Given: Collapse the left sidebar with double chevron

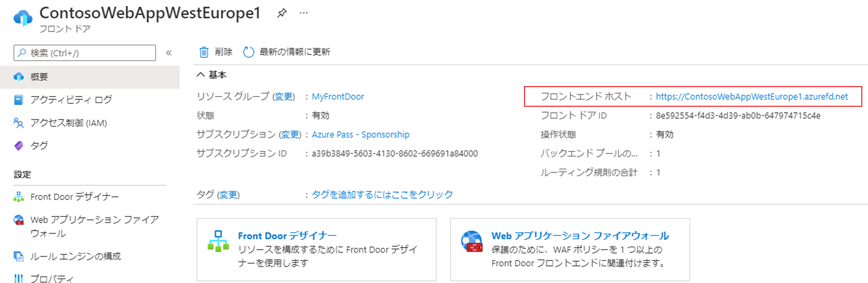Looking at the screenshot, I should (169, 53).
